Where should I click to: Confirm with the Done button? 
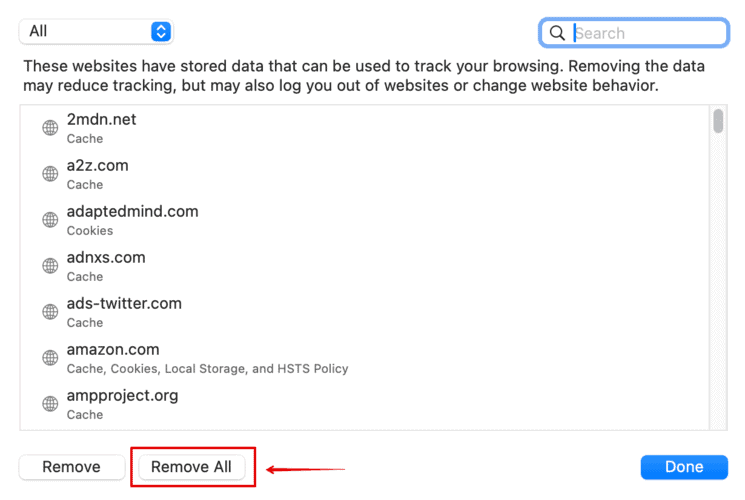(x=684, y=467)
